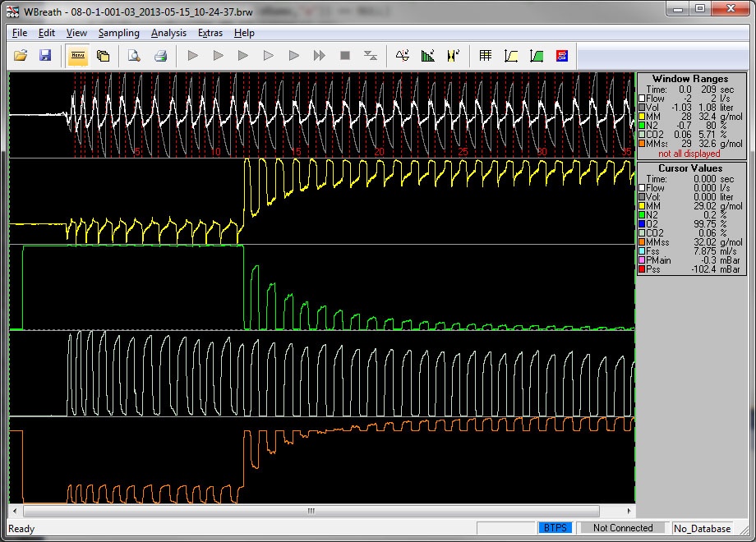Open the Analysis menu

[168, 33]
